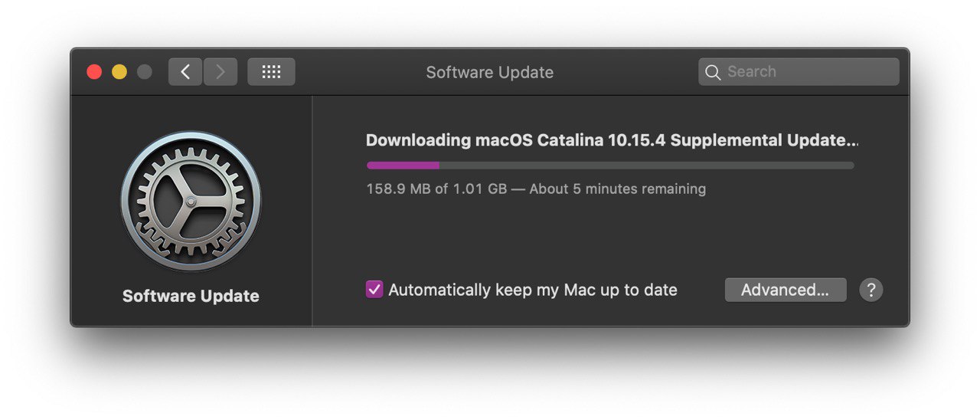Click the Software Update label under gear icon
This screenshot has width=980, height=420.
click(191, 296)
